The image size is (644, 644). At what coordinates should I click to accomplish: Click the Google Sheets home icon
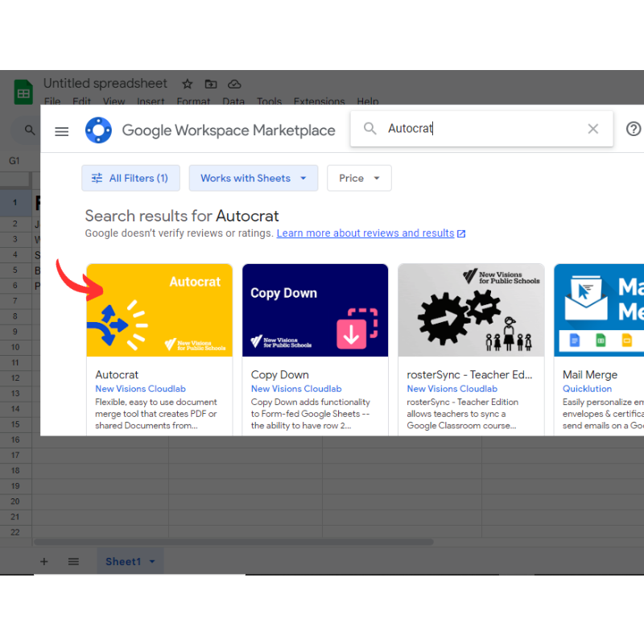tap(23, 92)
